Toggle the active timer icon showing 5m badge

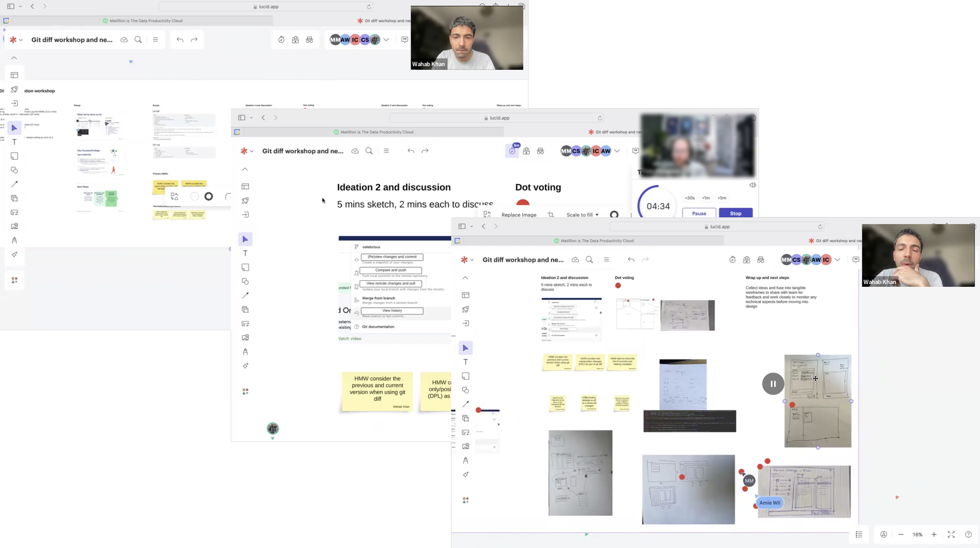point(513,151)
